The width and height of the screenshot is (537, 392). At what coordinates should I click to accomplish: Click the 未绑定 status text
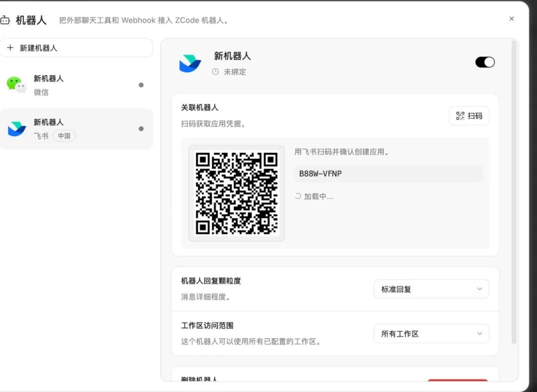(x=235, y=72)
